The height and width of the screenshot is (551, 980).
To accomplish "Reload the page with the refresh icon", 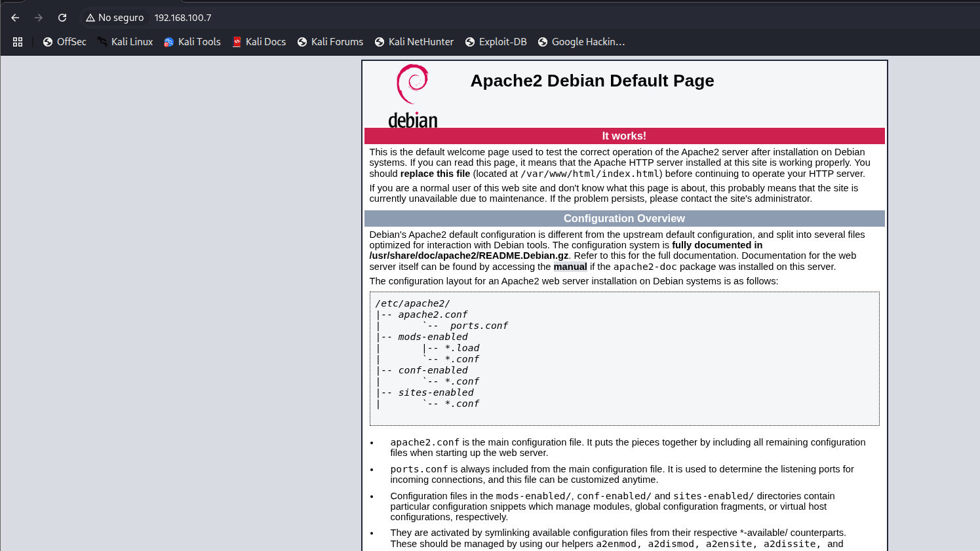I will coord(62,18).
